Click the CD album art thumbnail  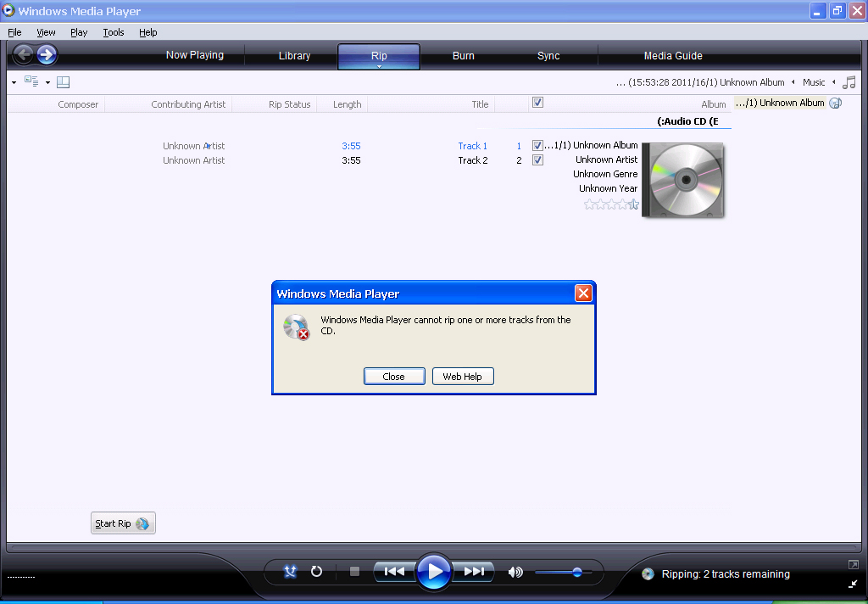(x=683, y=180)
